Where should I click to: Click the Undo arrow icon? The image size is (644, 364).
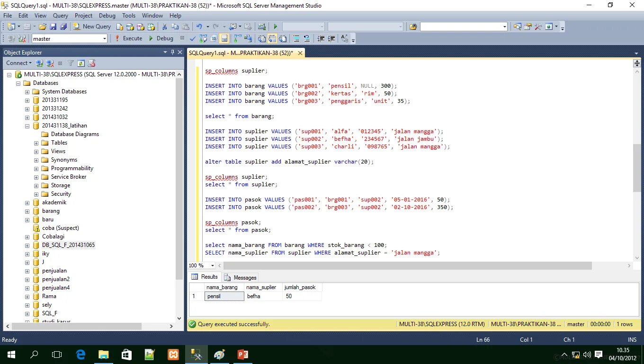tap(199, 27)
